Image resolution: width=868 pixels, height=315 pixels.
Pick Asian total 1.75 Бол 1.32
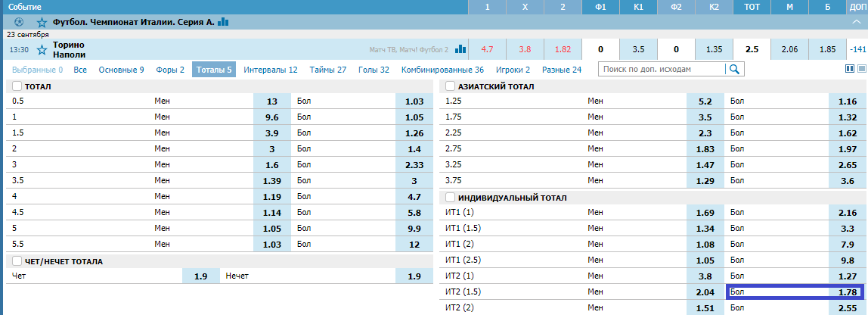848,117
